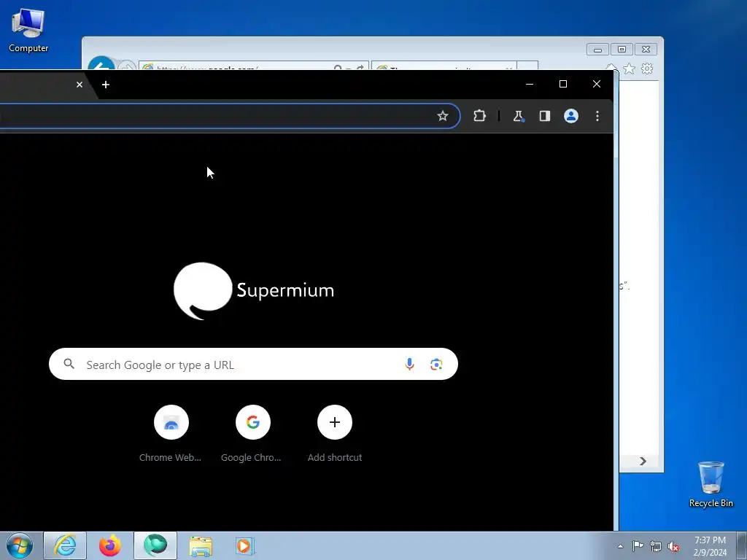The image size is (747, 560).
Task: Click the 'Search Google or type a URL' box
Action: pyautogui.click(x=253, y=365)
